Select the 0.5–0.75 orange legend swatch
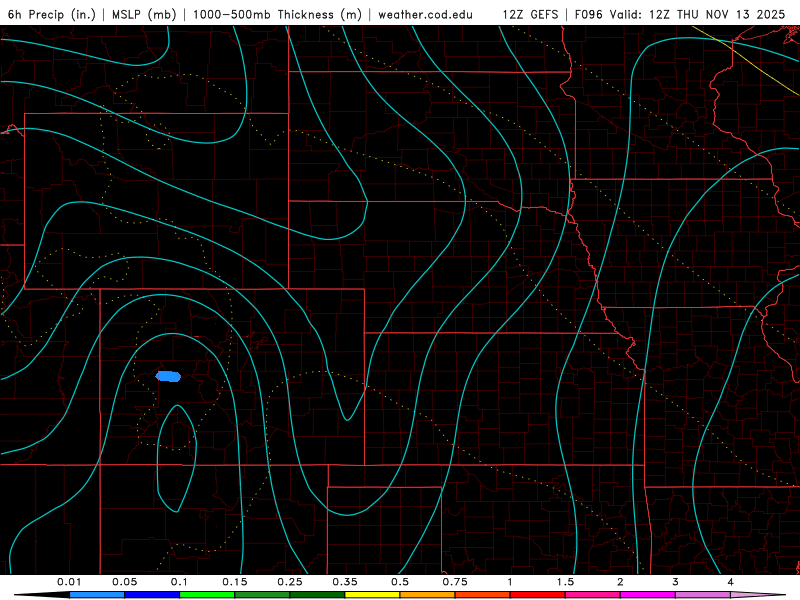This screenshot has width=800, height=600. click(428, 595)
